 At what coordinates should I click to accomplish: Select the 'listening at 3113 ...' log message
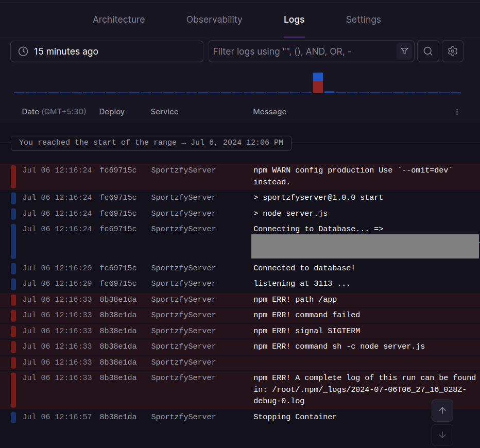pos(302,284)
